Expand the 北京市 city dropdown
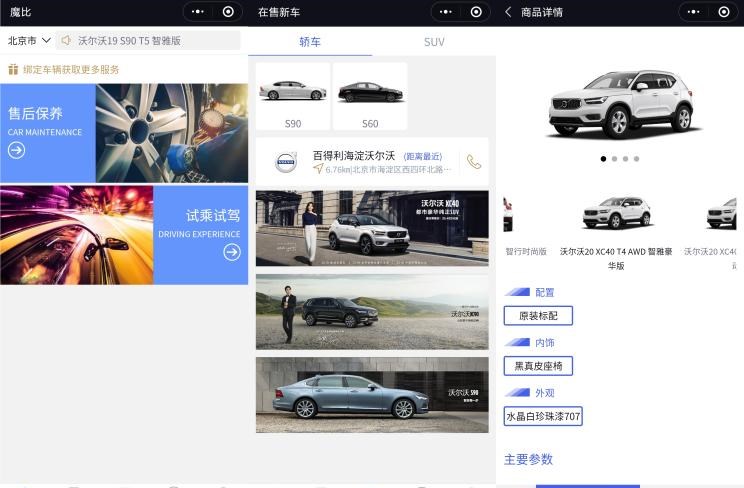 29,40
